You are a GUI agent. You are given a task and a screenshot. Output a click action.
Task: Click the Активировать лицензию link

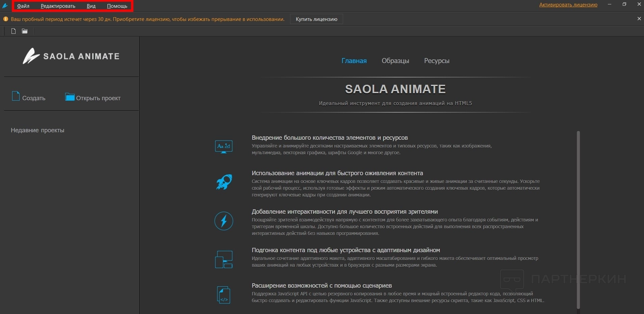click(x=568, y=5)
